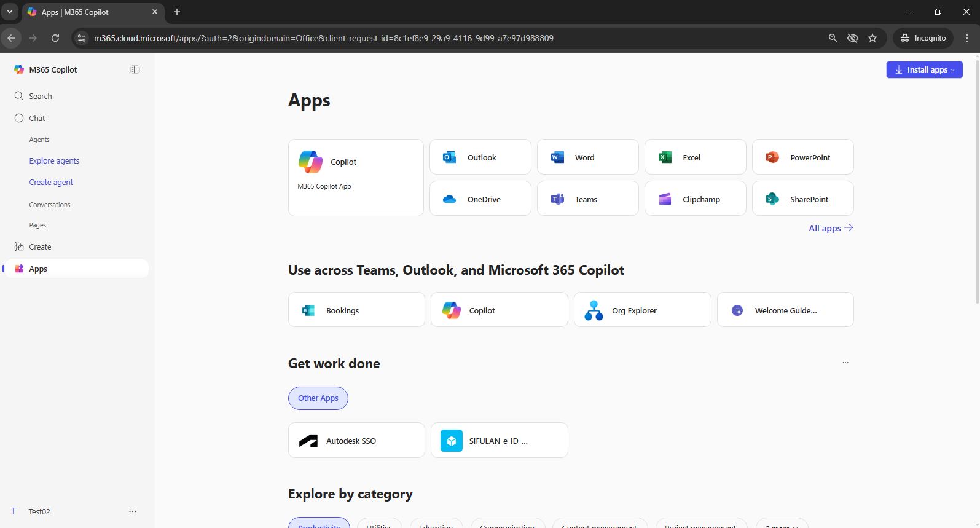Select Create in the sidebar
The height and width of the screenshot is (528, 980).
40,247
